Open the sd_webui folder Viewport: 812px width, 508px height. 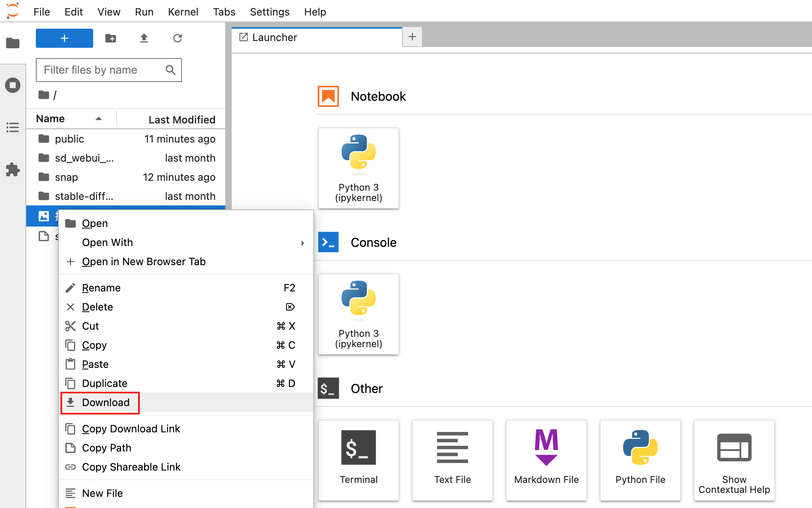84,158
